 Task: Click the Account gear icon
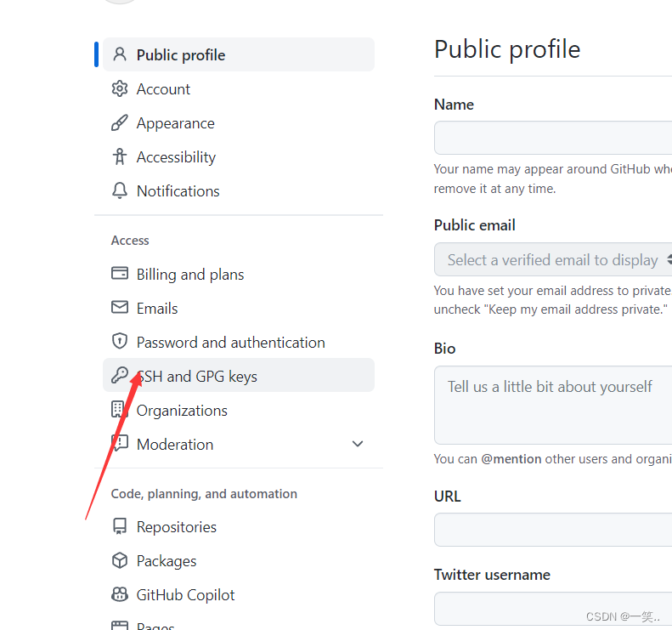point(120,88)
